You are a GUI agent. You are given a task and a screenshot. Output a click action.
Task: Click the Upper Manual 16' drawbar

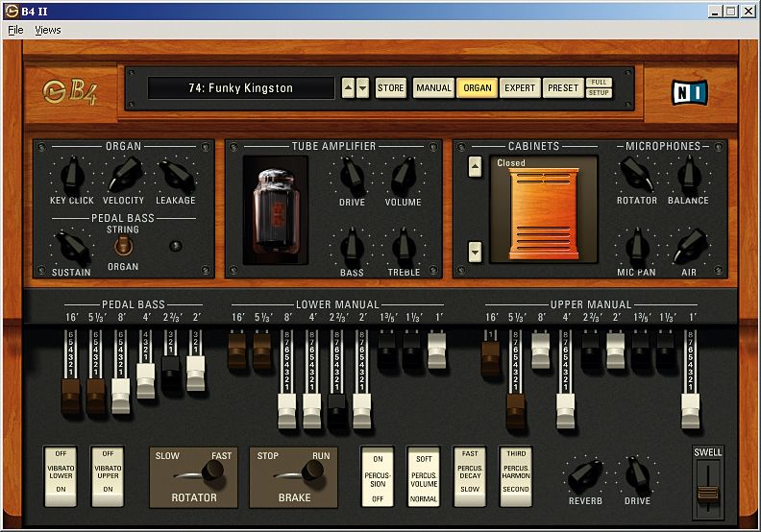click(491, 359)
